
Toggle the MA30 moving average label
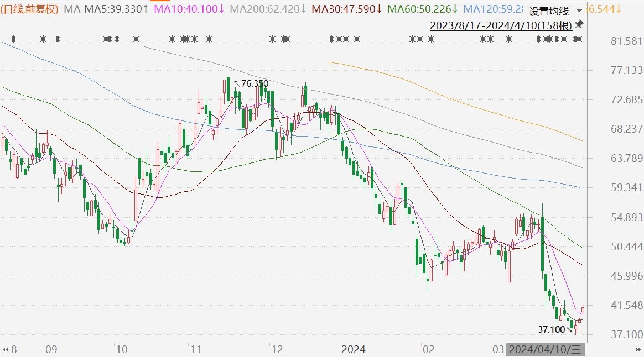click(346, 9)
